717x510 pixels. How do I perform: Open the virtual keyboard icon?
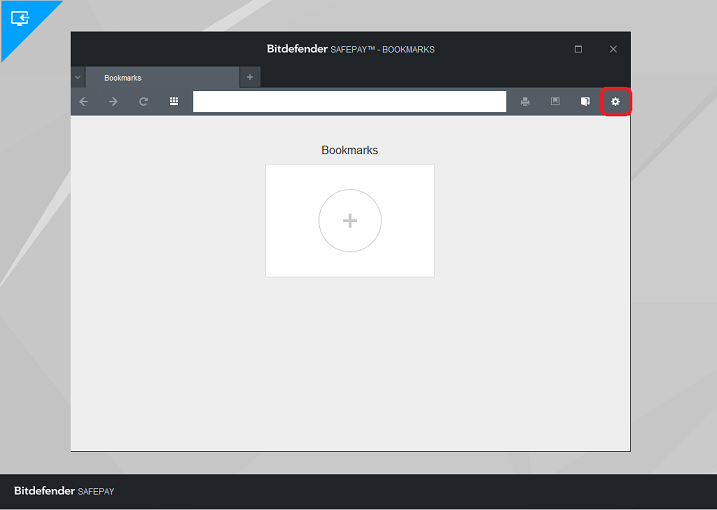pyautogui.click(x=174, y=101)
